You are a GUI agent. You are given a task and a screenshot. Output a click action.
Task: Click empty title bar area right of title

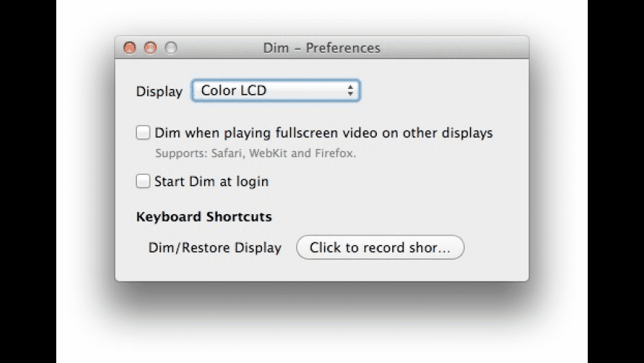pyautogui.click(x=459, y=48)
